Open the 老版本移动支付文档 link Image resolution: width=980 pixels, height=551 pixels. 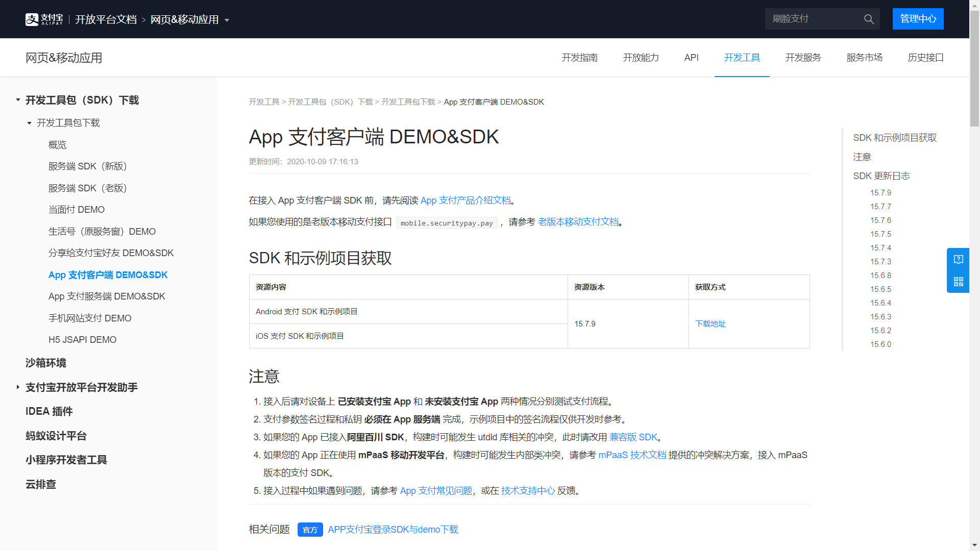click(578, 222)
